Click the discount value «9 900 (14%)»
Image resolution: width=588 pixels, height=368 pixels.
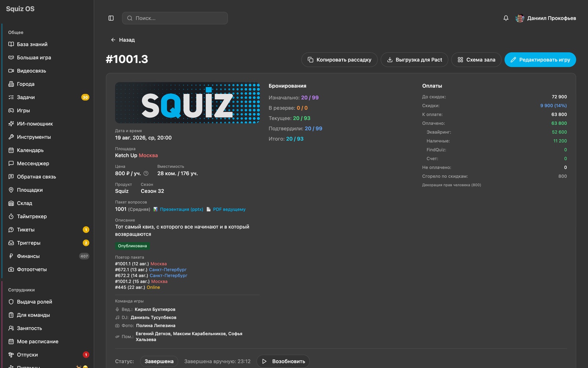pyautogui.click(x=553, y=106)
